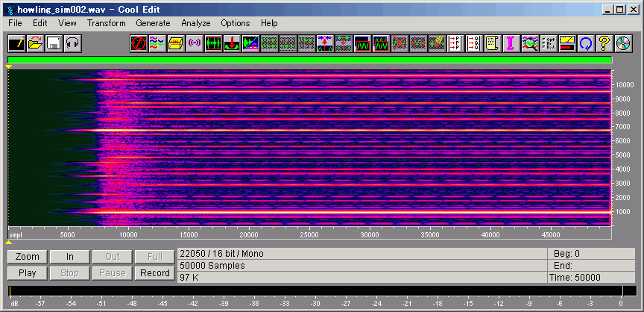Click the 7000 label on the frequency scale
Viewport: 644px width, 312px height.
click(x=622, y=127)
